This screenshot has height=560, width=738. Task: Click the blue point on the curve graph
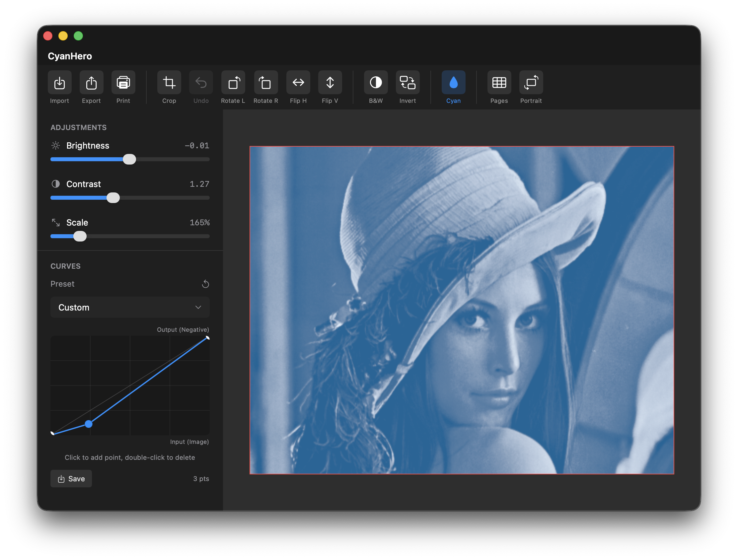pos(88,424)
